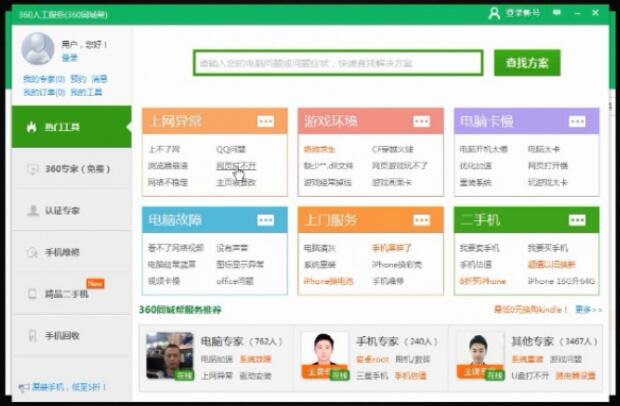Select 6折购iPhone in 二手机

[x=482, y=281]
